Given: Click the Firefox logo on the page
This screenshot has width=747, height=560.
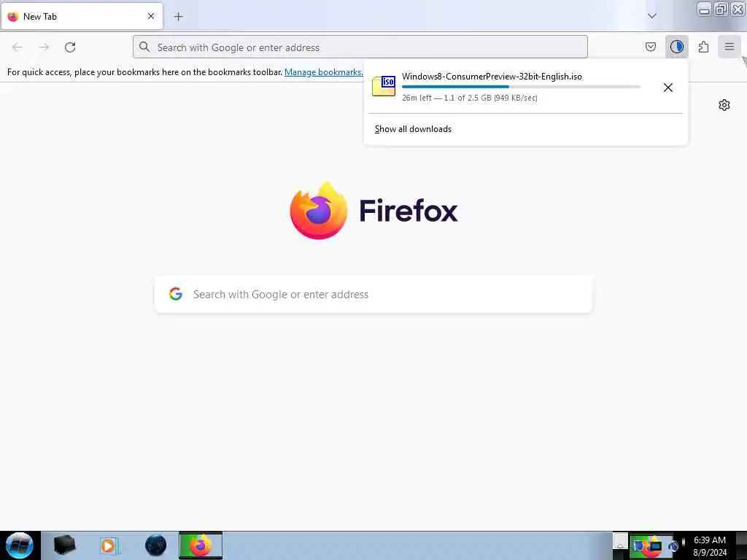Looking at the screenshot, I should click(319, 211).
